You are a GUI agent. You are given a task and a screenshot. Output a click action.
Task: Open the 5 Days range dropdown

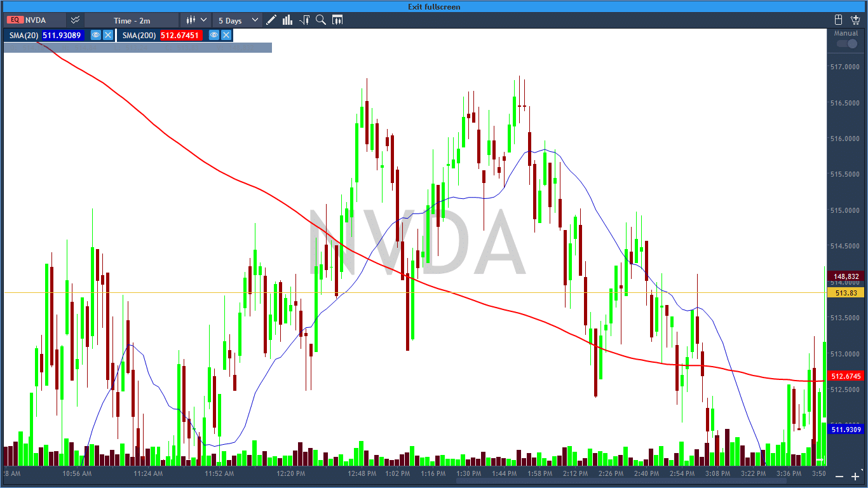coord(238,20)
